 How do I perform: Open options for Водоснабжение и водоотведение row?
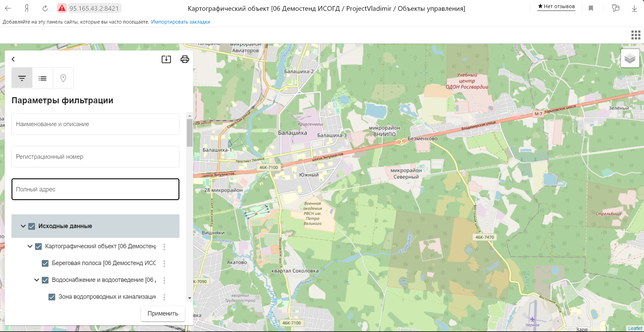click(x=164, y=280)
